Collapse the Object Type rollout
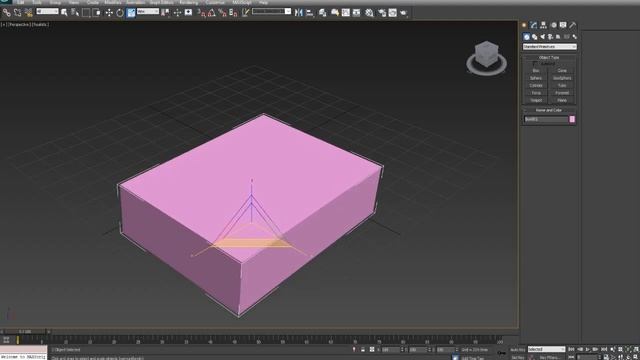 549,58
